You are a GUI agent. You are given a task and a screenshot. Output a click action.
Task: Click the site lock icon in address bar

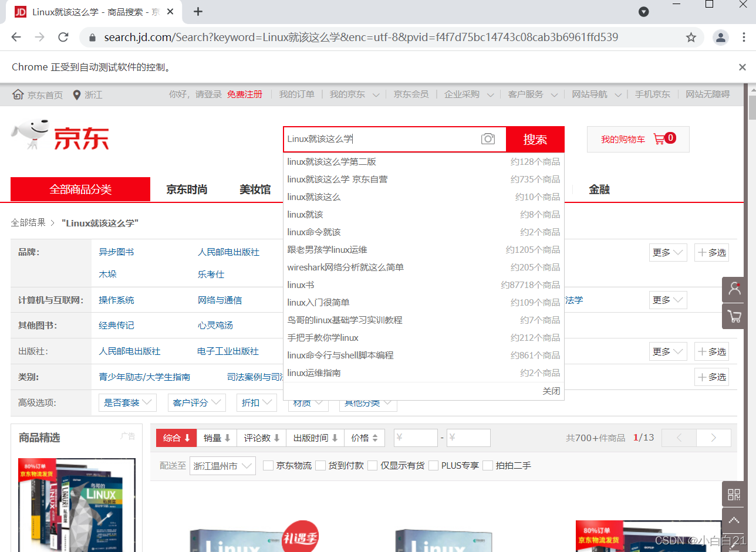(x=92, y=38)
